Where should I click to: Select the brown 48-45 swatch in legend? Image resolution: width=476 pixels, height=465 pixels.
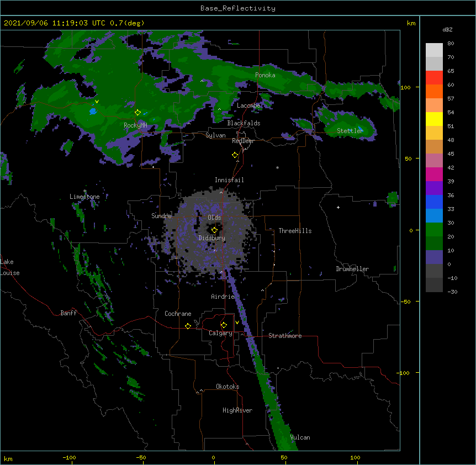[434, 146]
